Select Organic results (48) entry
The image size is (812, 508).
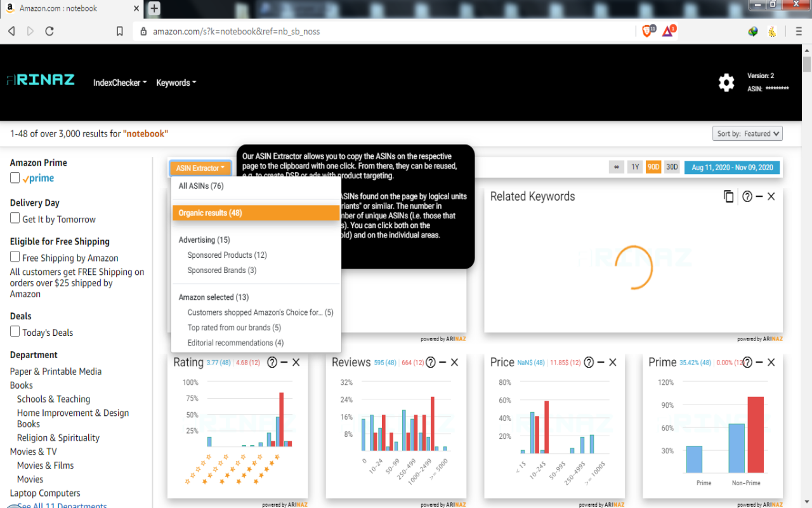[x=256, y=213]
